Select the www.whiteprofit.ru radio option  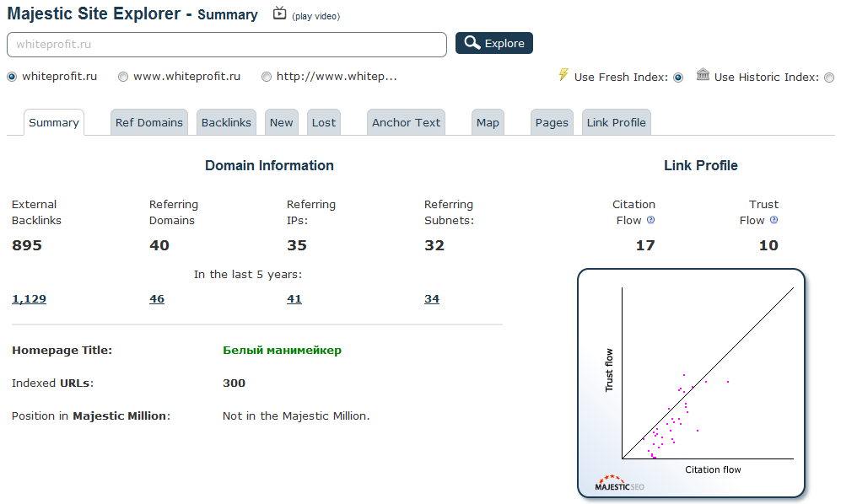pos(123,78)
